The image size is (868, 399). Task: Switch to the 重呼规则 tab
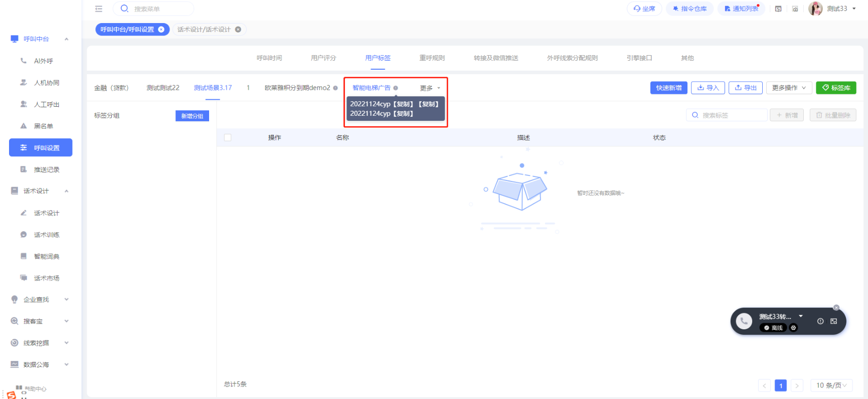(x=432, y=58)
